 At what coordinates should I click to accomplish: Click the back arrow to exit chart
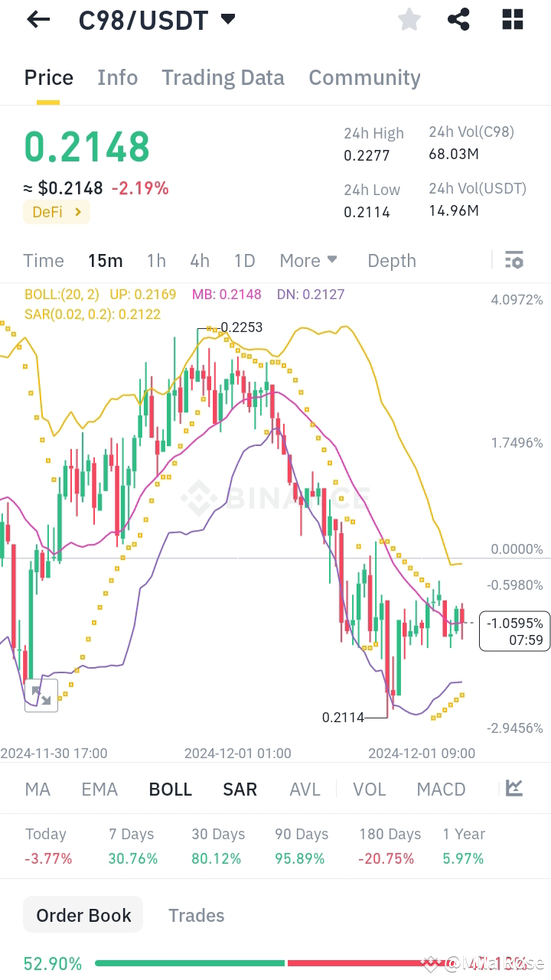[37, 19]
